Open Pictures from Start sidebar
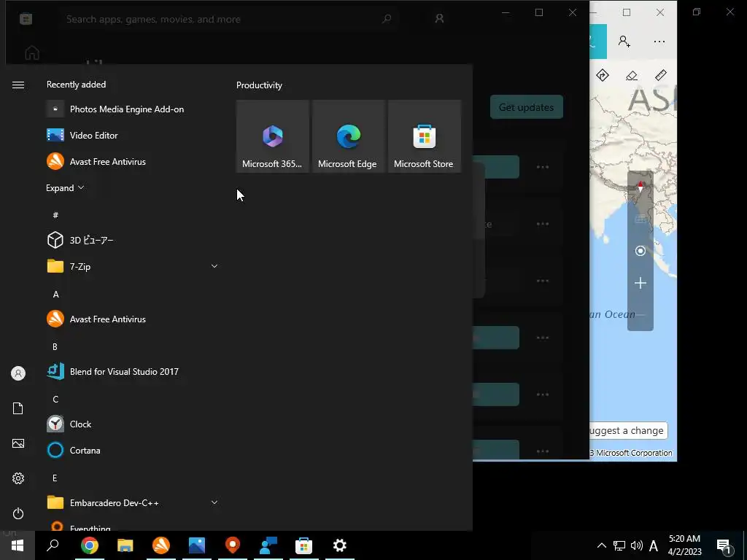This screenshot has width=747, height=560. pyautogui.click(x=18, y=443)
